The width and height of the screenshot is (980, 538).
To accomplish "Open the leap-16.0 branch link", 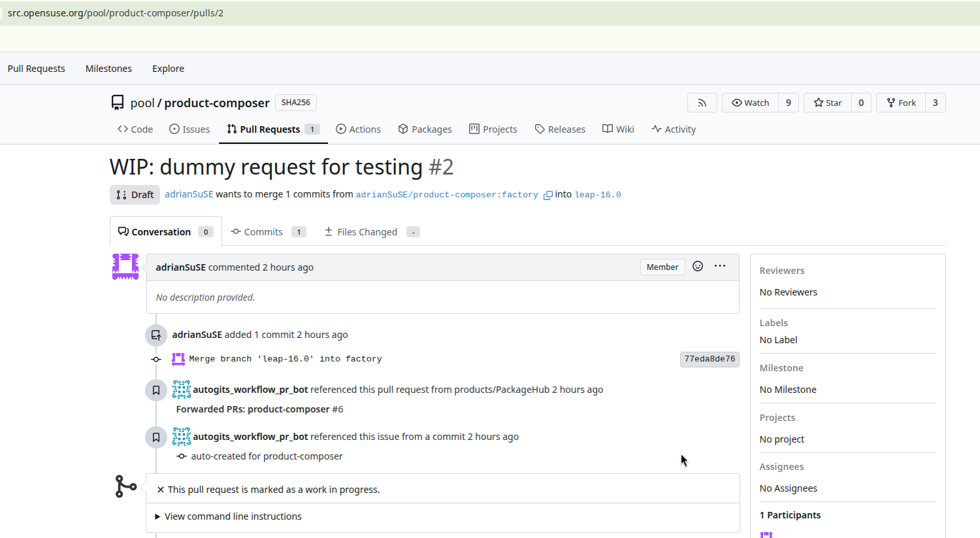I will (x=597, y=194).
